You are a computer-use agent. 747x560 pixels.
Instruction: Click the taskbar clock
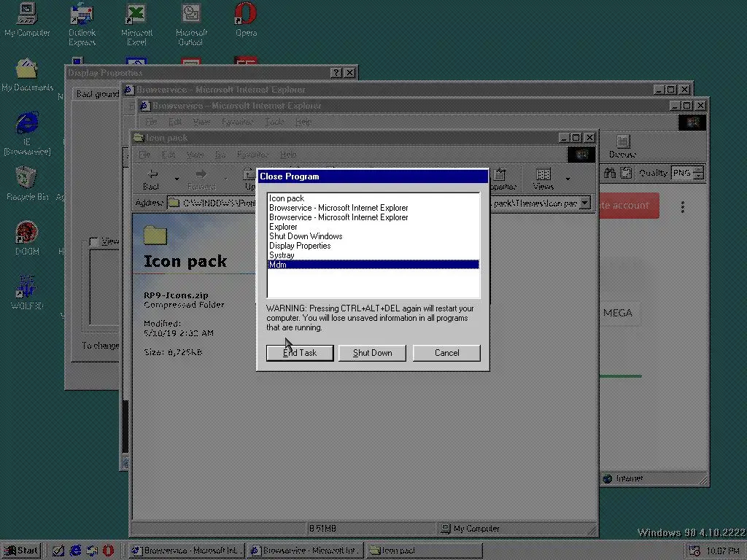click(723, 551)
